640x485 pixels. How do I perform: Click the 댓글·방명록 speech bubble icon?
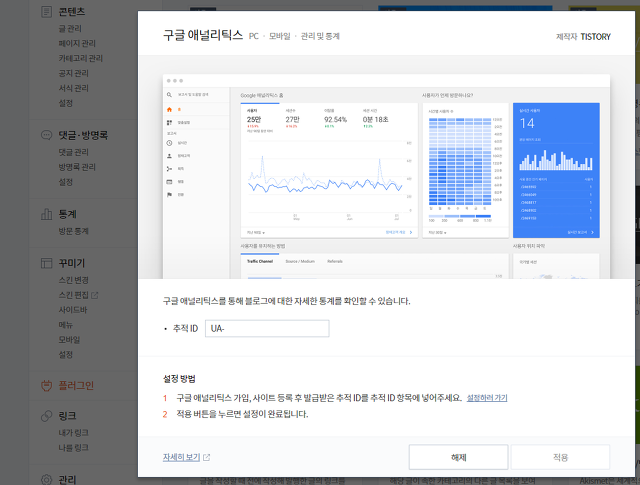pyautogui.click(x=47, y=135)
